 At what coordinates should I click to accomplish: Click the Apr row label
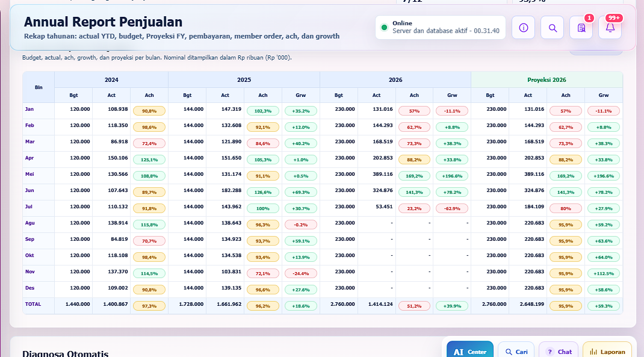29,158
